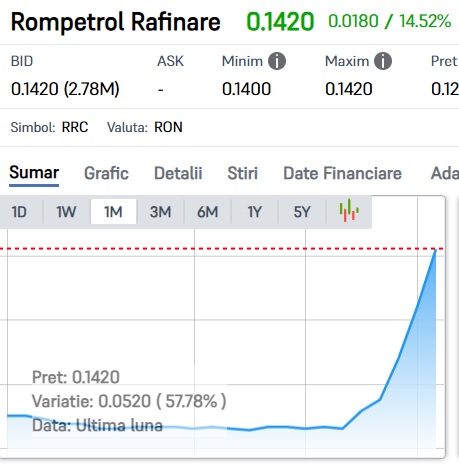This screenshot has height=466, width=459.
Task: Click the Rompetrol Rafinare title
Action: tap(116, 22)
